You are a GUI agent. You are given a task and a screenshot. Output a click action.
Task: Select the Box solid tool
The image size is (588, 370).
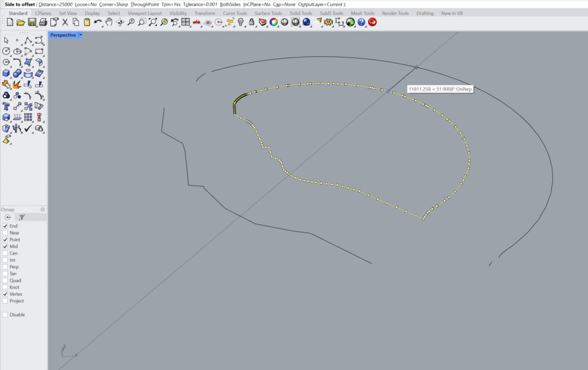[x=6, y=74]
